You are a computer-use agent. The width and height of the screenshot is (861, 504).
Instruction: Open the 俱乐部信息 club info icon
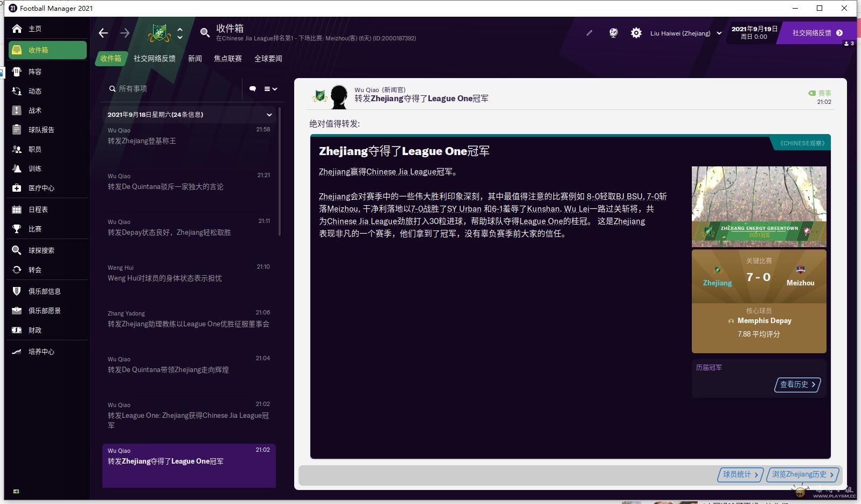pos(17,291)
